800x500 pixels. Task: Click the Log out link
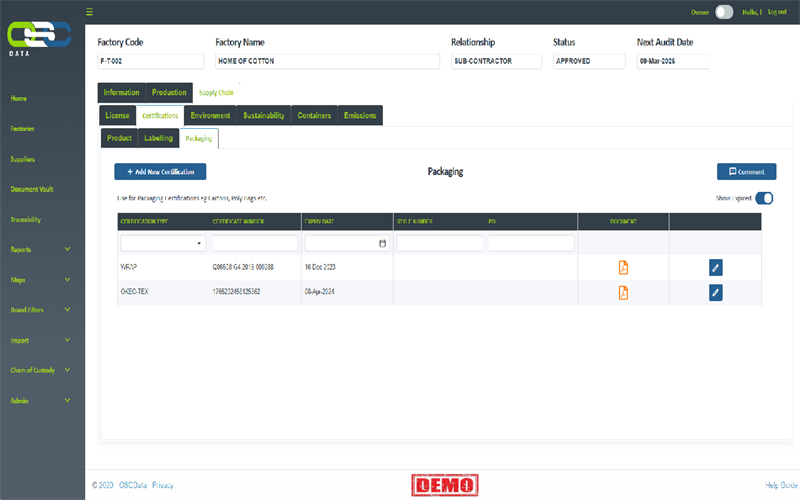[x=776, y=11]
